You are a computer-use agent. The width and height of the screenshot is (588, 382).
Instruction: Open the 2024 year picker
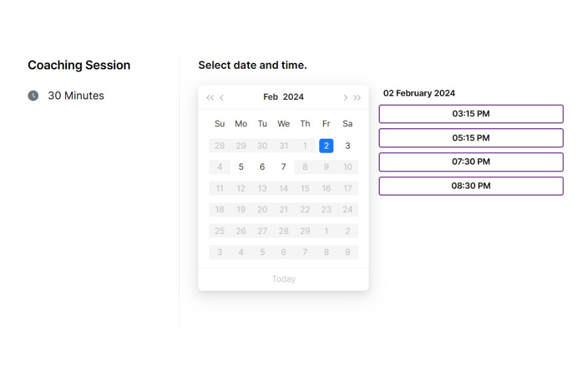[293, 97]
